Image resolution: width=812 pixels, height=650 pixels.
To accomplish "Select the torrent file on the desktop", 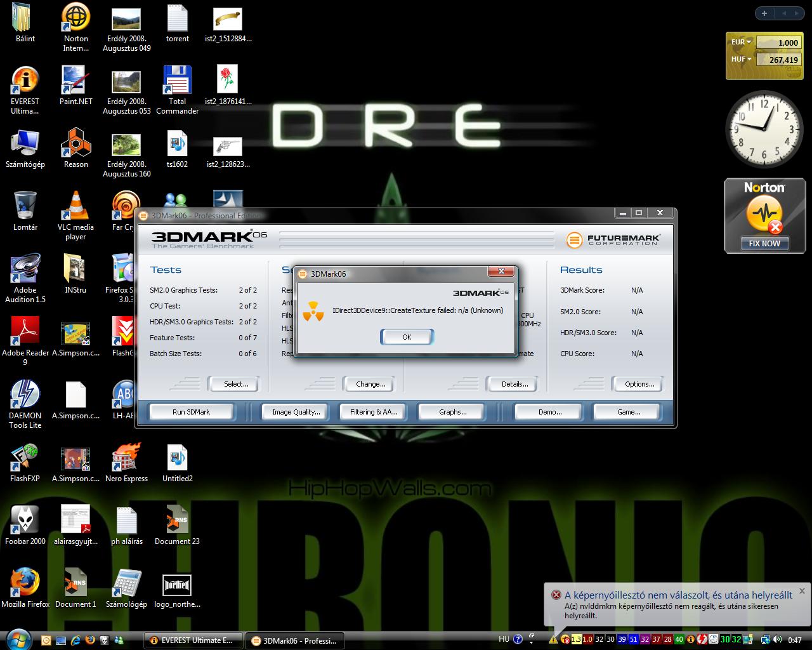I will coord(178,23).
